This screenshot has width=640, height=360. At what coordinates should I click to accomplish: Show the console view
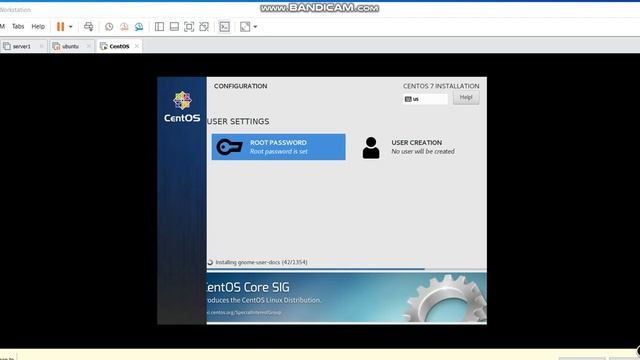[224, 27]
